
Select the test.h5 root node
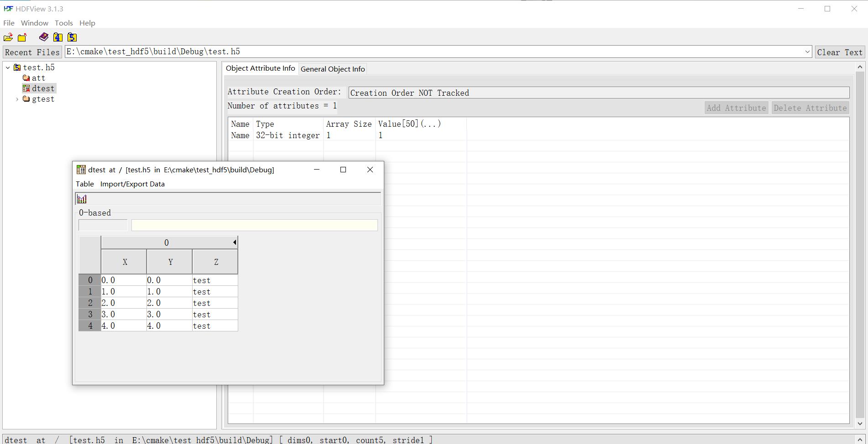(39, 67)
